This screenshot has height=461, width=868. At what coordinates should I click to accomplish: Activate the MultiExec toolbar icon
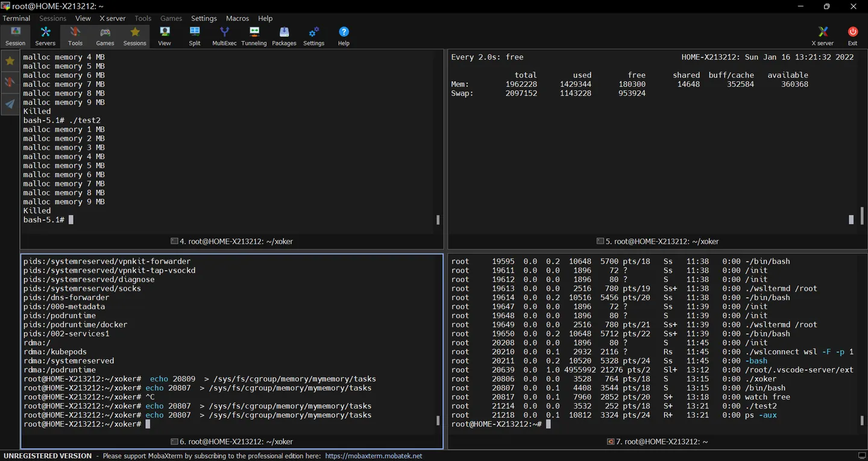pos(224,36)
